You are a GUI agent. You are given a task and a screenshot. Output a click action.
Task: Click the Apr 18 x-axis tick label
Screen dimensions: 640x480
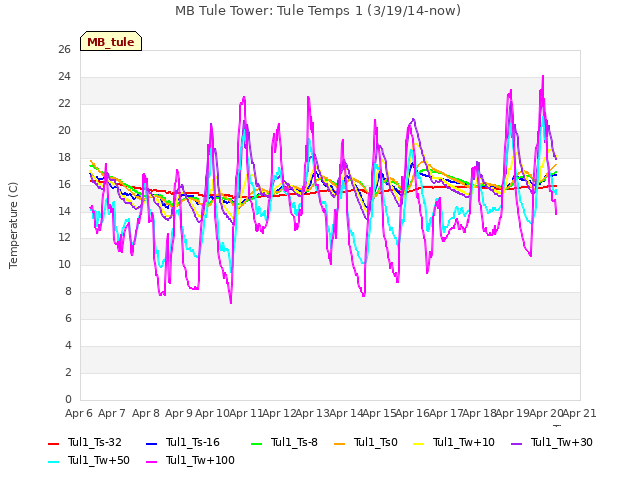(480, 413)
